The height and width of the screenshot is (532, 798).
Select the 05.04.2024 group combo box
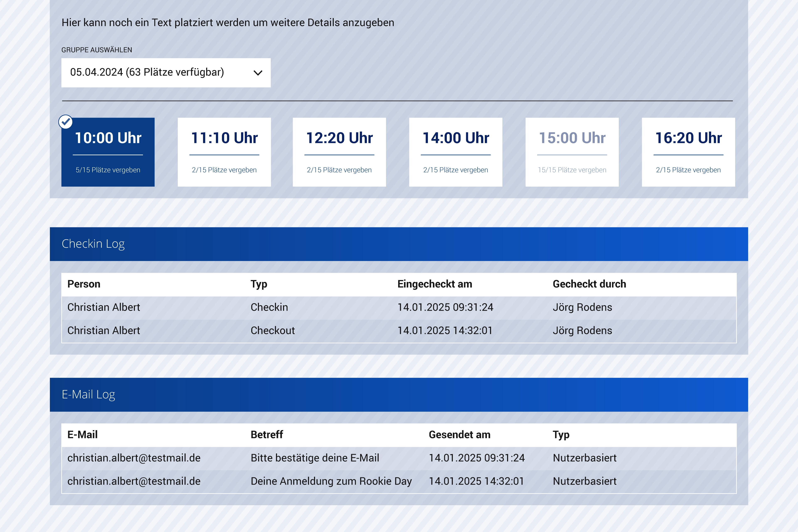coord(166,73)
